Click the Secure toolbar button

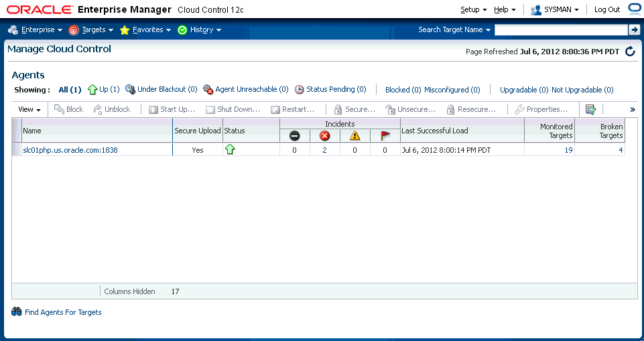(355, 110)
